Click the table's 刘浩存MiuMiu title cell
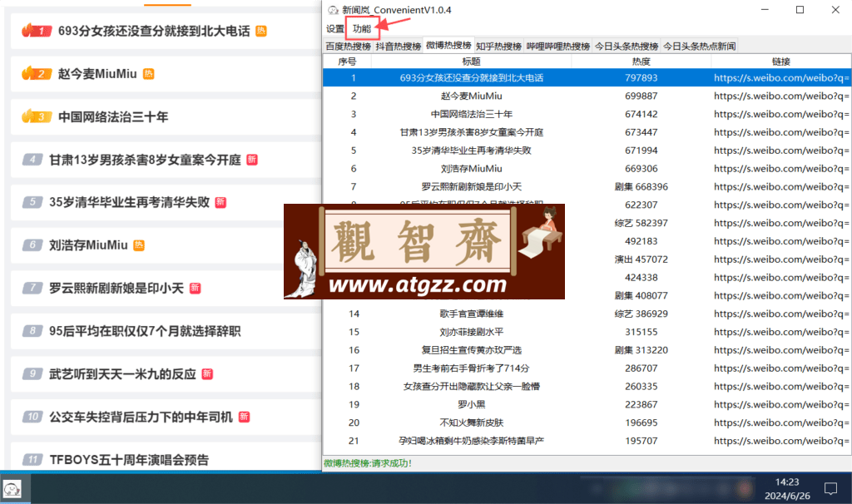The height and width of the screenshot is (504, 852). pyautogui.click(x=471, y=169)
